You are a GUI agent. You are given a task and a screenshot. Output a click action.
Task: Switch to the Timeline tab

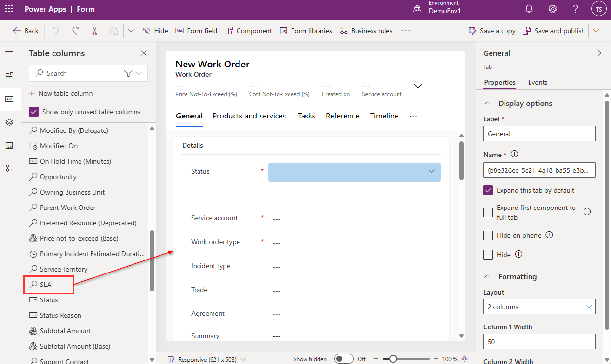pos(384,116)
